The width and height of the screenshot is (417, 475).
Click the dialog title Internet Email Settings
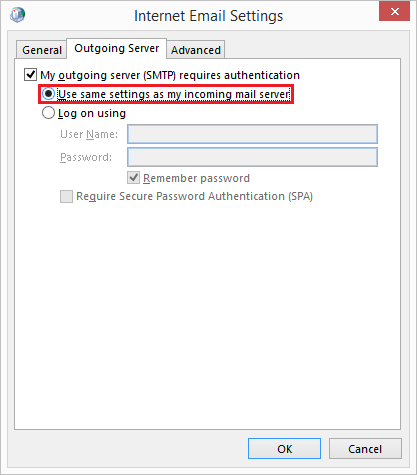tap(208, 16)
